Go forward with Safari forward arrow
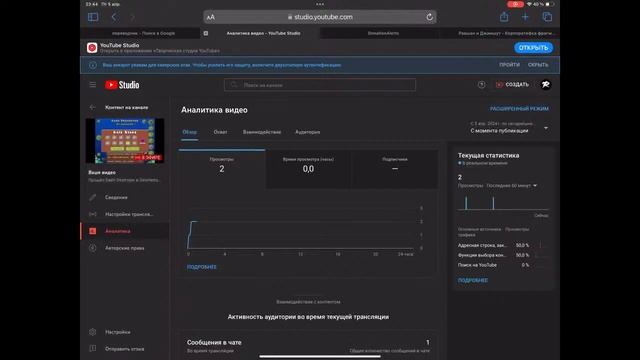 [133, 17]
